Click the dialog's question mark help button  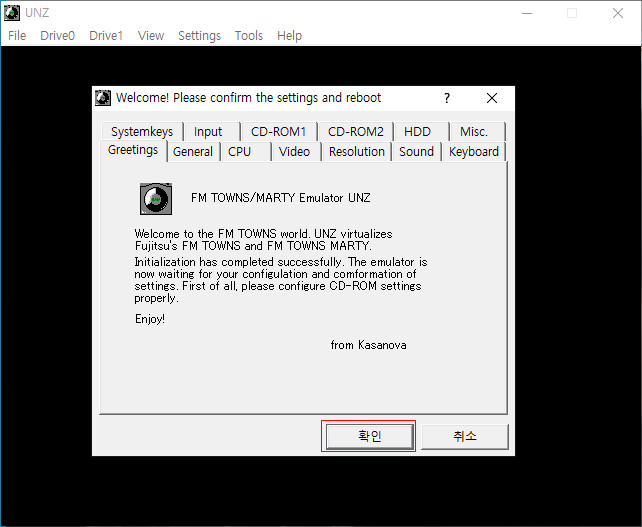pyautogui.click(x=447, y=98)
